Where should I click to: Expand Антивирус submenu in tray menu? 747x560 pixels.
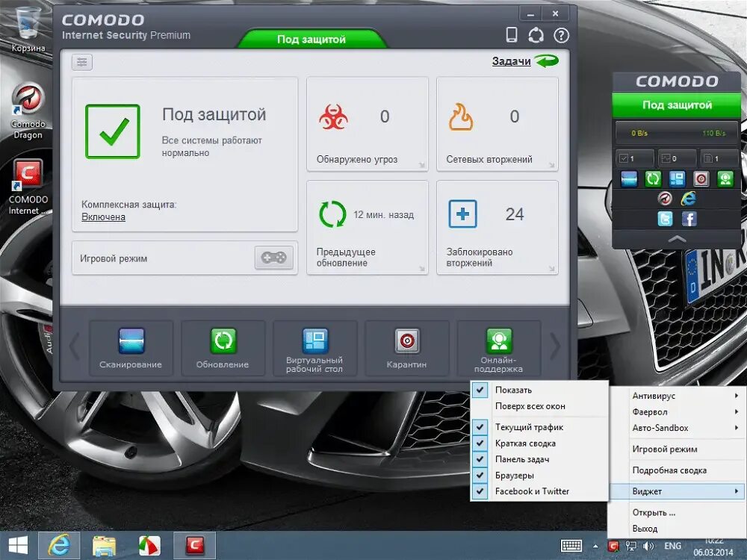click(678, 396)
